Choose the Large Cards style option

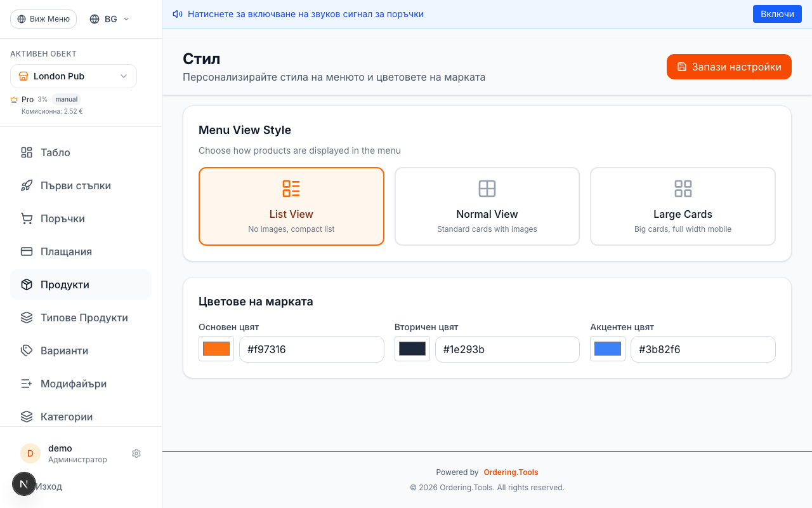[x=683, y=206]
